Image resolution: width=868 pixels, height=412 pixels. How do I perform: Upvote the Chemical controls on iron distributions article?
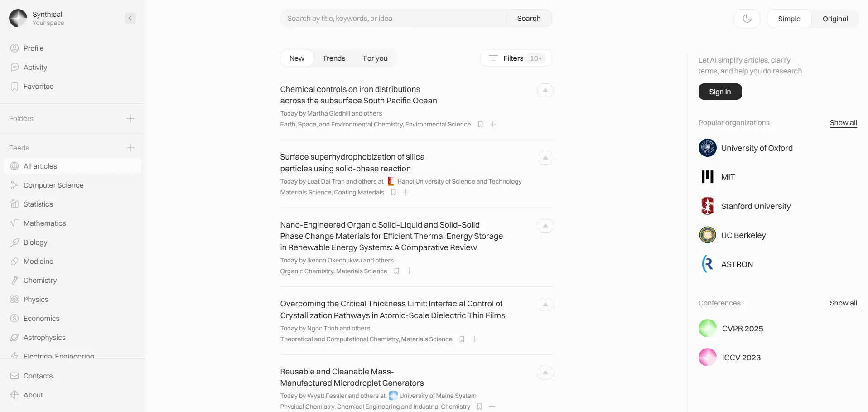pos(545,90)
